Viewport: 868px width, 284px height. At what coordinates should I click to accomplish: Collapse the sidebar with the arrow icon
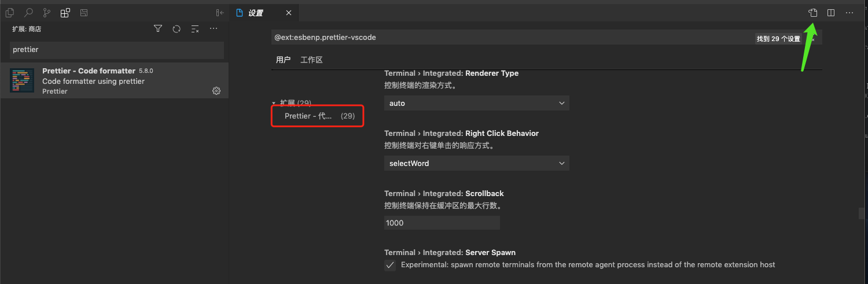pos(220,13)
